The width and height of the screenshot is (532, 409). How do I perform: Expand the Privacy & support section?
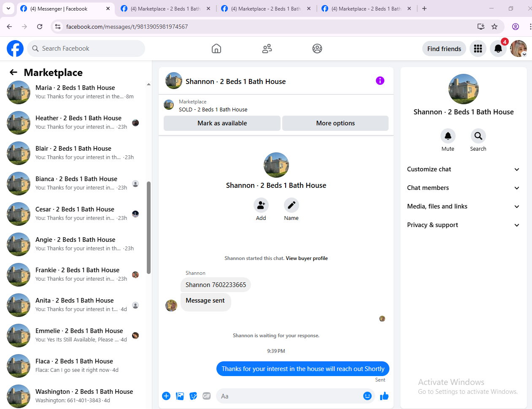[x=463, y=225]
